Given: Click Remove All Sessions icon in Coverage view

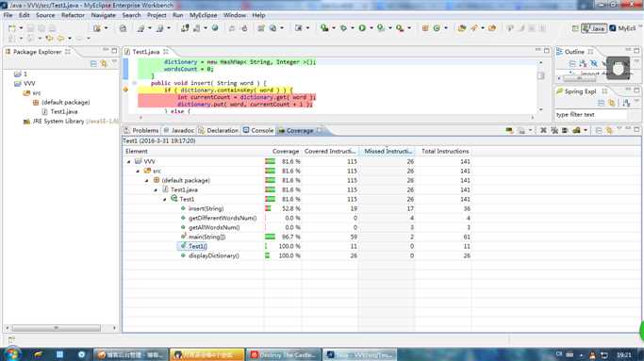Looking at the screenshot, I should pyautogui.click(x=553, y=130).
